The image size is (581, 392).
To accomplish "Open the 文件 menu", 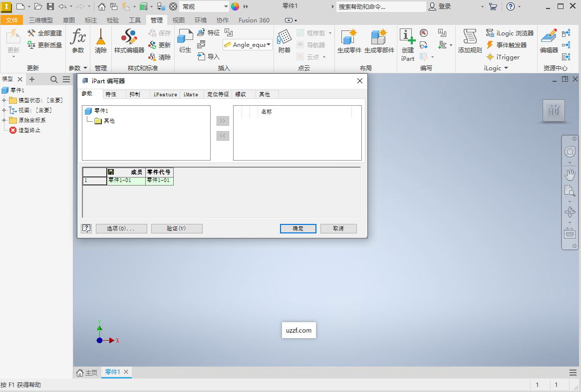I will click(x=12, y=20).
